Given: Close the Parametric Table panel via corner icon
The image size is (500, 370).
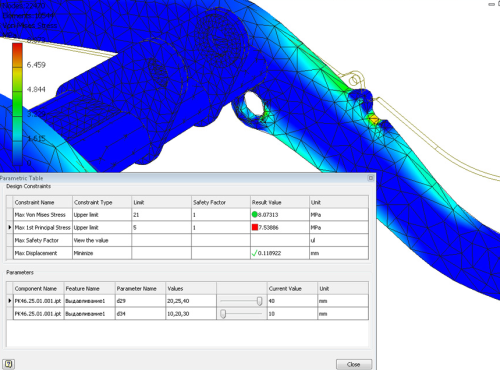Looking at the screenshot, I should coord(370,178).
